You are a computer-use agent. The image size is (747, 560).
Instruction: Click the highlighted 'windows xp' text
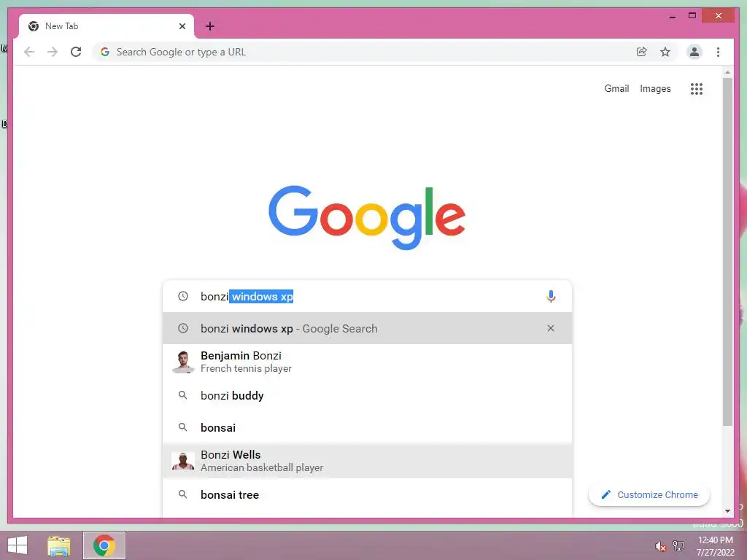tap(262, 296)
